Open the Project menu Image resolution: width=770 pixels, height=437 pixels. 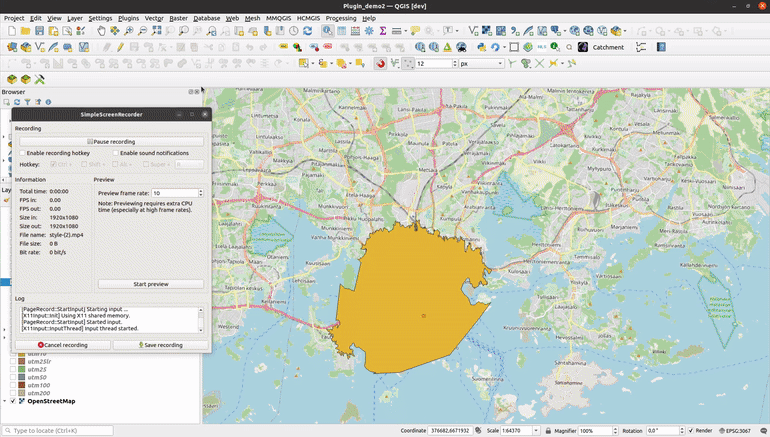[x=14, y=18]
